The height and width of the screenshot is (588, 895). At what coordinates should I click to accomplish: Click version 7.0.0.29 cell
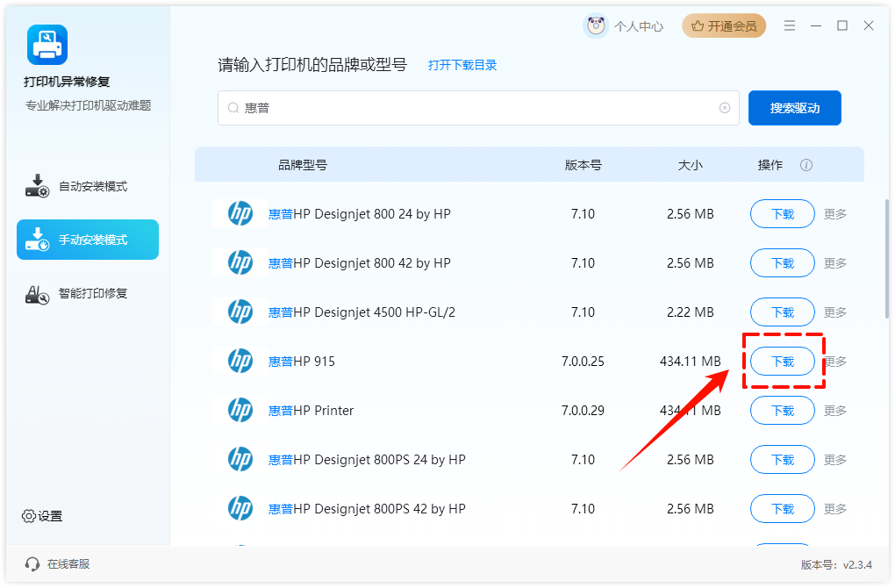click(x=583, y=411)
